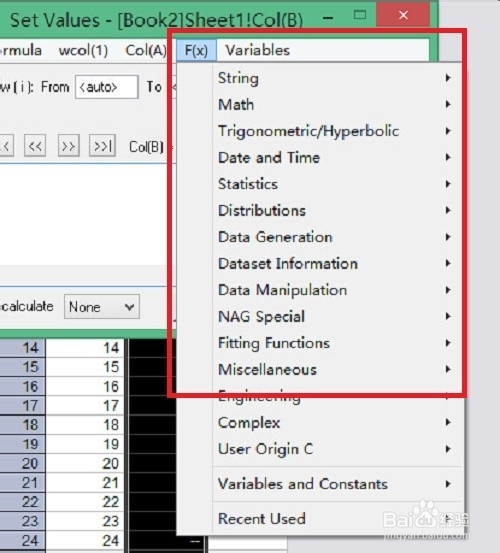Close the Set Values dialog
The width and height of the screenshot is (500, 553).
click(x=403, y=15)
